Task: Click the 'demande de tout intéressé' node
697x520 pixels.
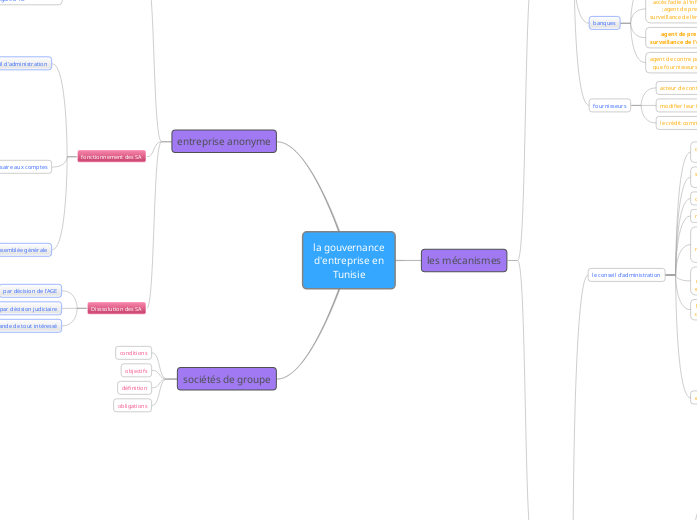Action: pos(30,326)
